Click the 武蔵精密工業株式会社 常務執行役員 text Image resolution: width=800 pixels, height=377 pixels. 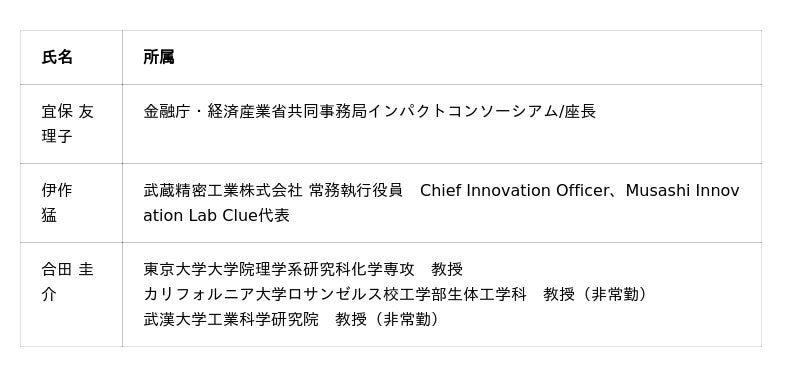point(273,190)
